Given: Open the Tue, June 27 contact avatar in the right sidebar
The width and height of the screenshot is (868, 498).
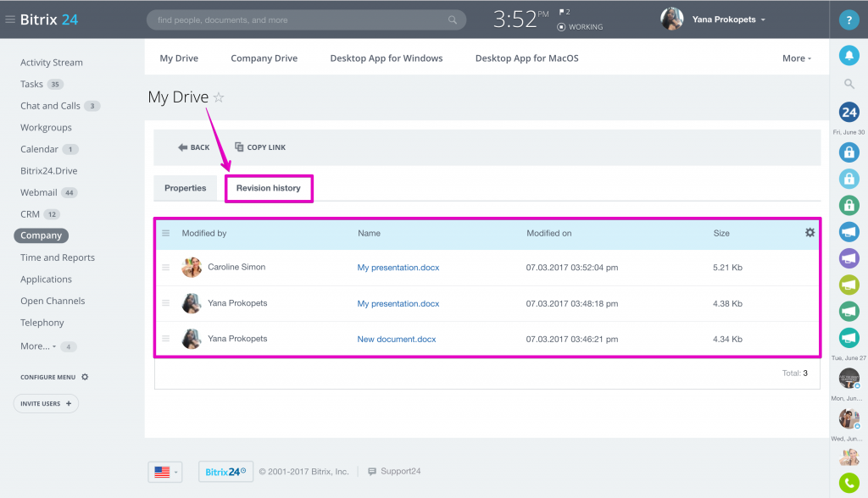Looking at the screenshot, I should pyautogui.click(x=849, y=379).
